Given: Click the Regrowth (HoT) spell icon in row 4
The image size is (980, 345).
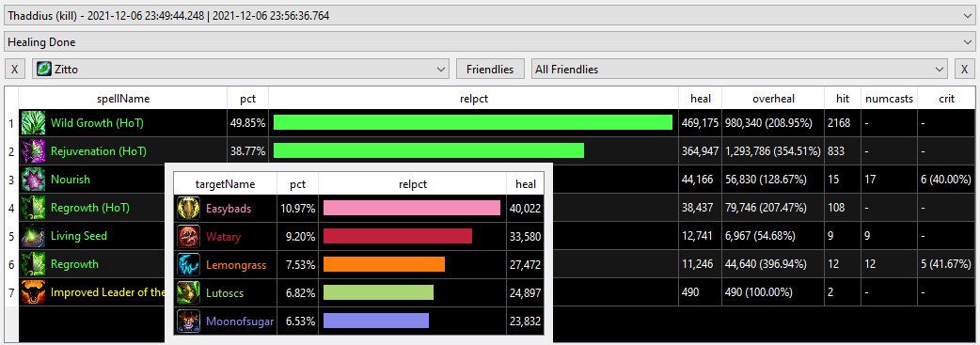Looking at the screenshot, I should click(33, 208).
